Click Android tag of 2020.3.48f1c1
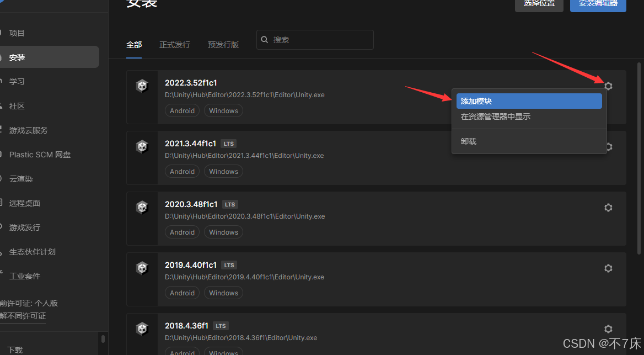 [183, 232]
